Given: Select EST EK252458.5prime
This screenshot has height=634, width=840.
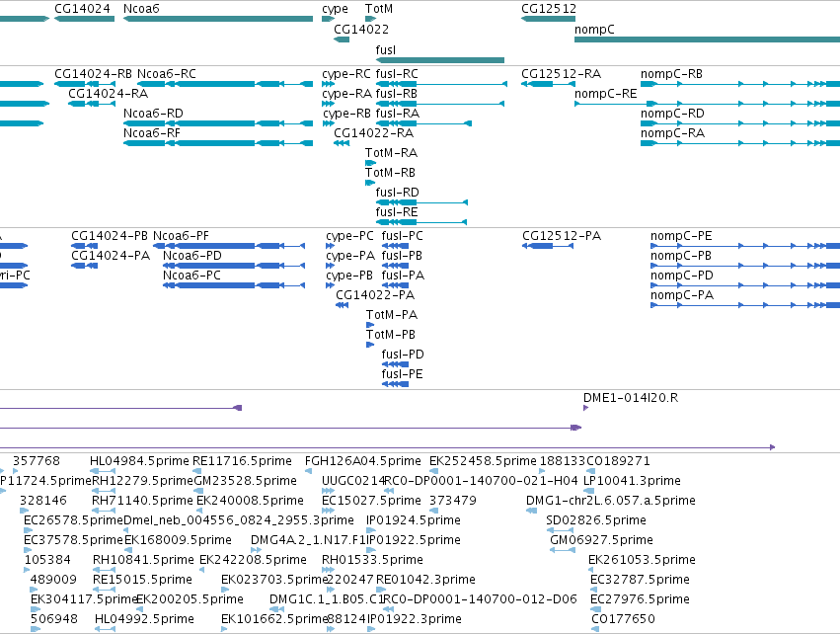Looking at the screenshot, I should 433,471.
